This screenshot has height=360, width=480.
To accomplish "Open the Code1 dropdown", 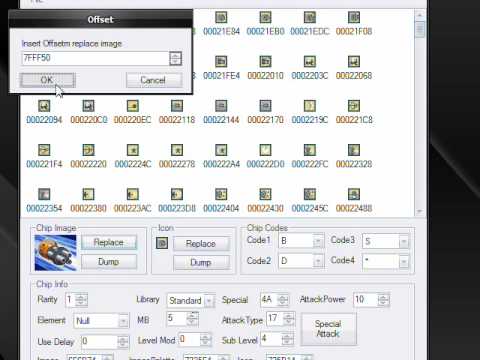I will coord(318,241).
